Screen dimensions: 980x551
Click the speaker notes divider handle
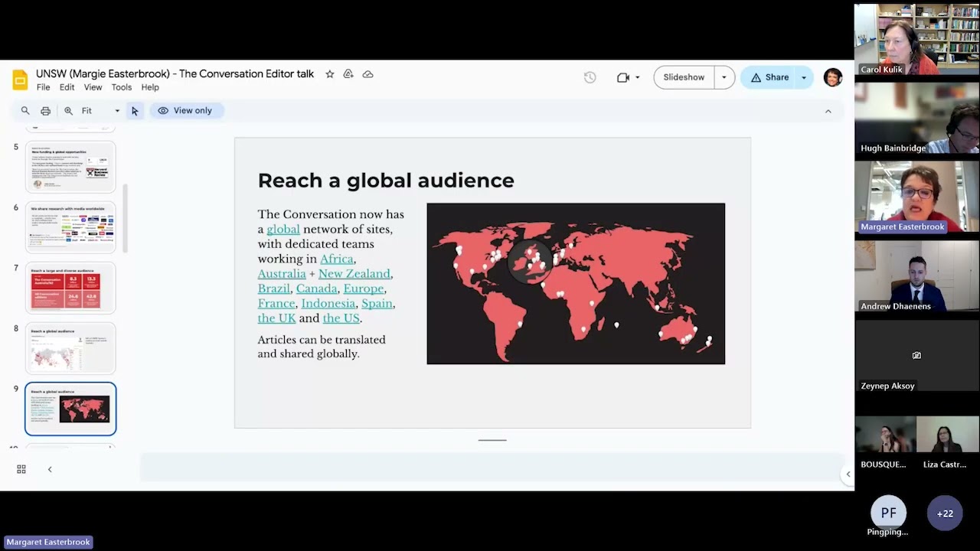(x=492, y=440)
